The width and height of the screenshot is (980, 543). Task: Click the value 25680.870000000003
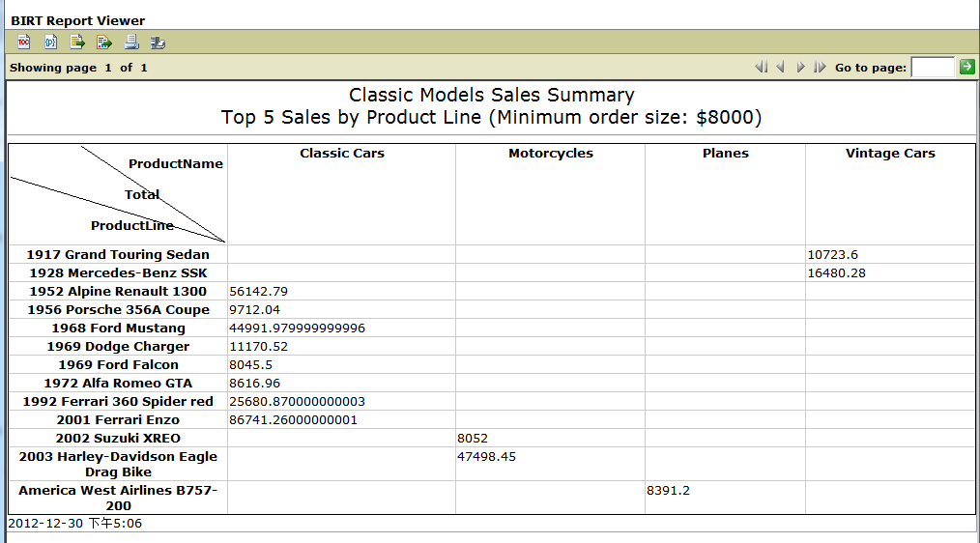coord(297,401)
